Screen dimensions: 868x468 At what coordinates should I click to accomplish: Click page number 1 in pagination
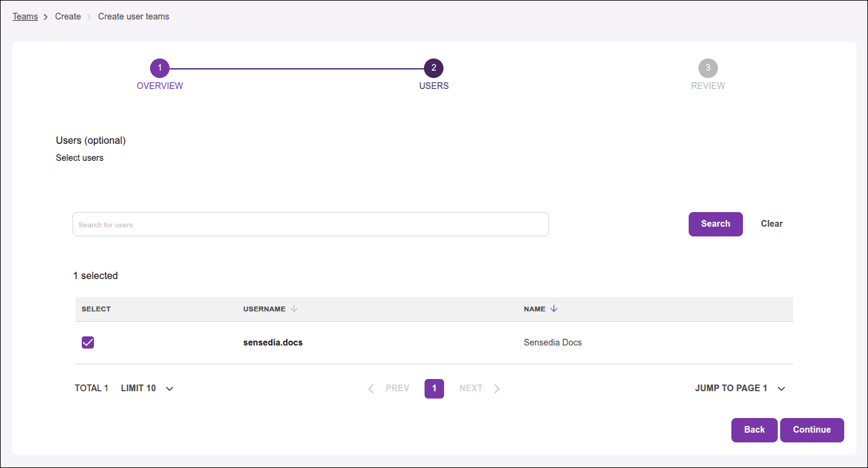click(434, 389)
